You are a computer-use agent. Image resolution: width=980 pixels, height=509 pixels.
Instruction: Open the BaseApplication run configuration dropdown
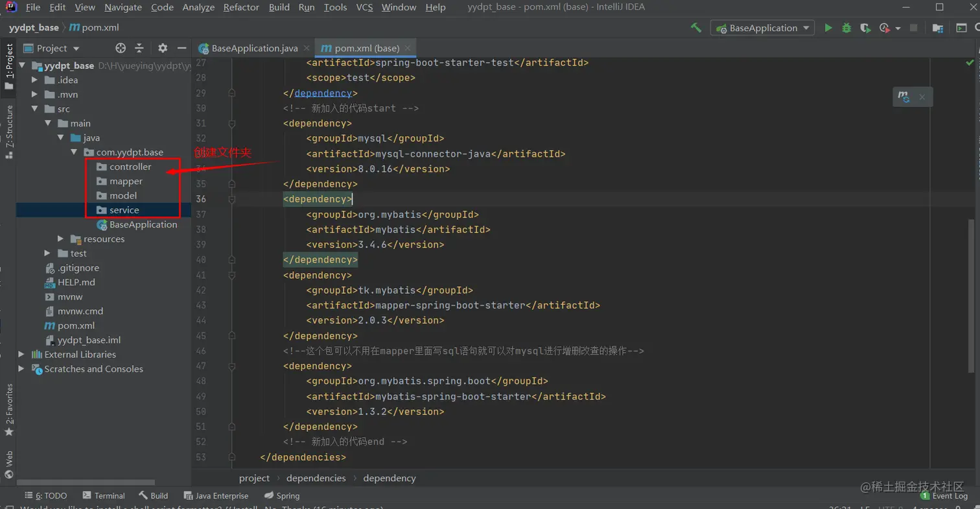(762, 28)
